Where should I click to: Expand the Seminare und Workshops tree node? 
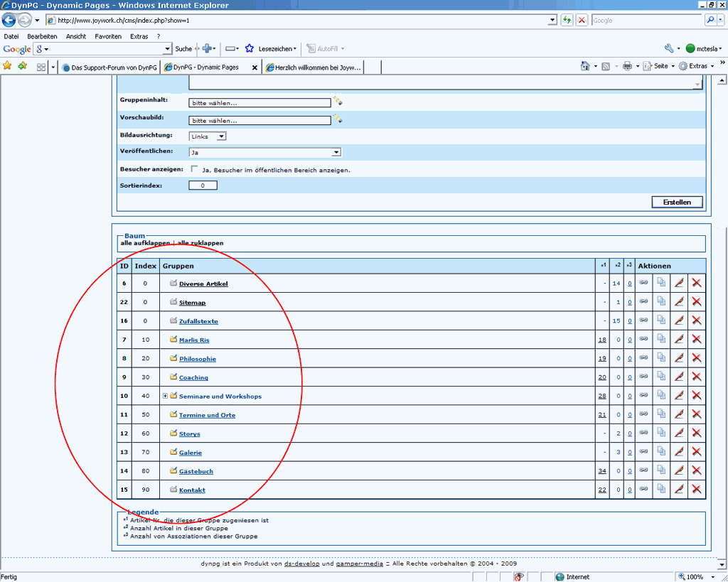165,396
